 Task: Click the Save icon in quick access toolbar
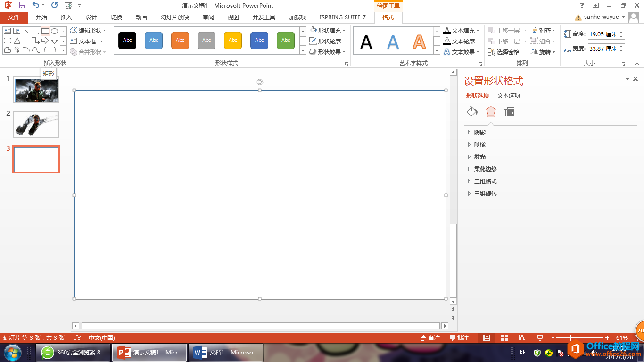click(22, 5)
